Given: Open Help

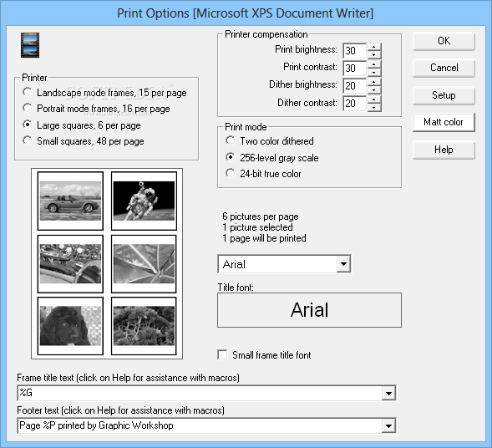Looking at the screenshot, I should point(444,150).
